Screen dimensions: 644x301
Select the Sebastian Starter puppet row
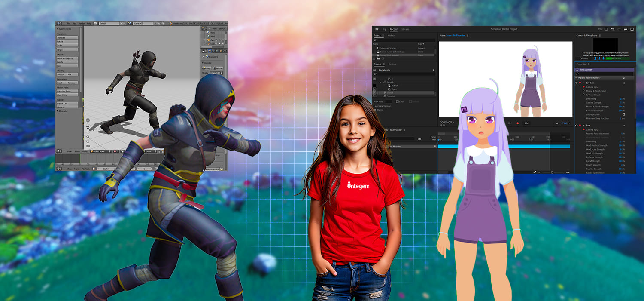point(404,48)
